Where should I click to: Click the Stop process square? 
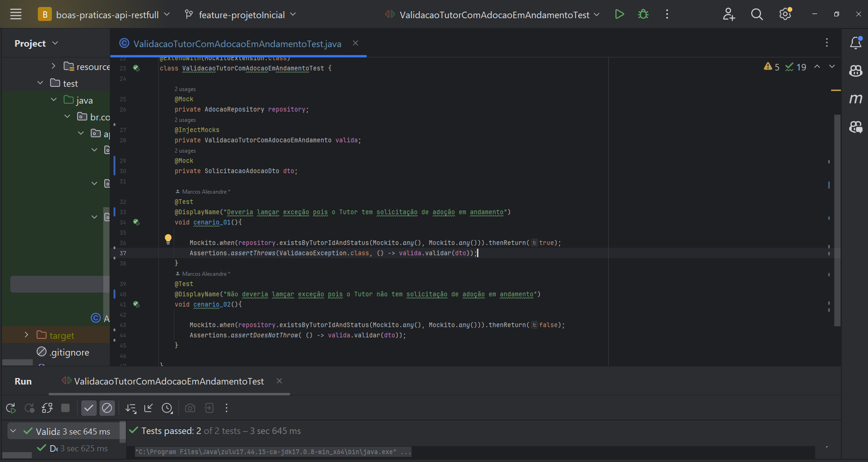[x=65, y=408]
